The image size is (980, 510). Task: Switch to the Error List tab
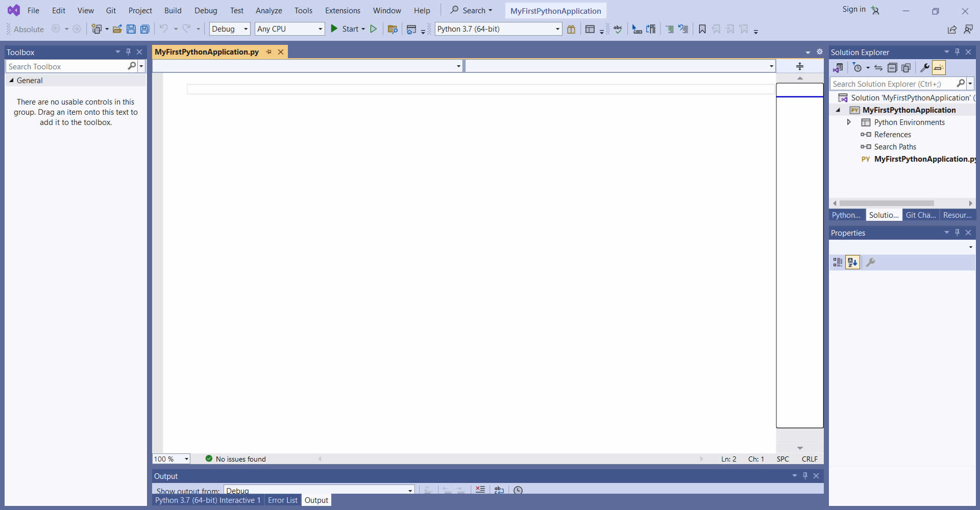[x=283, y=500]
